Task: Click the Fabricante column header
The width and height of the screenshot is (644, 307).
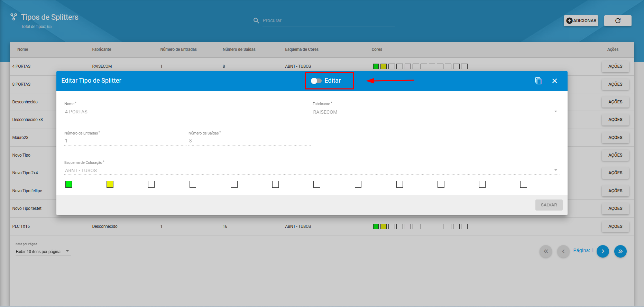Action: [102, 49]
